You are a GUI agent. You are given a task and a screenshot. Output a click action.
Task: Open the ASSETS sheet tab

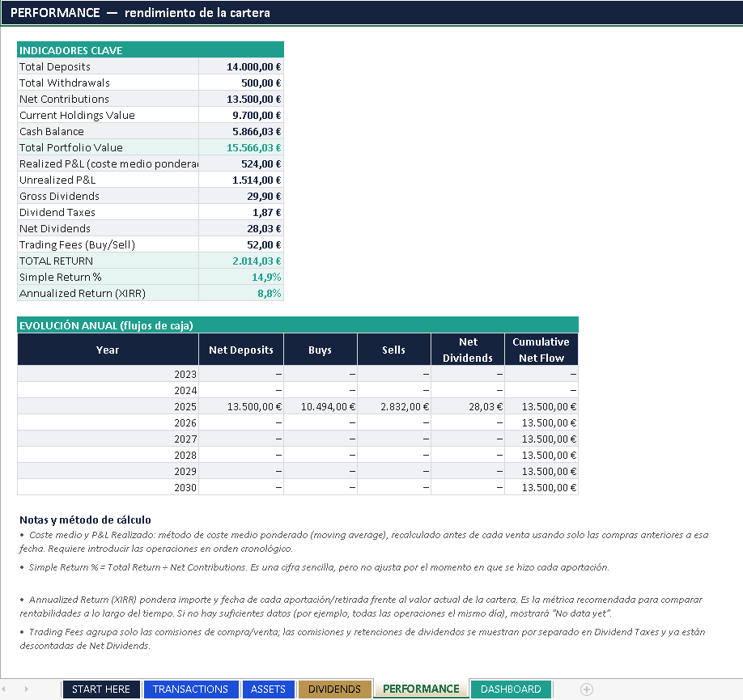268,689
